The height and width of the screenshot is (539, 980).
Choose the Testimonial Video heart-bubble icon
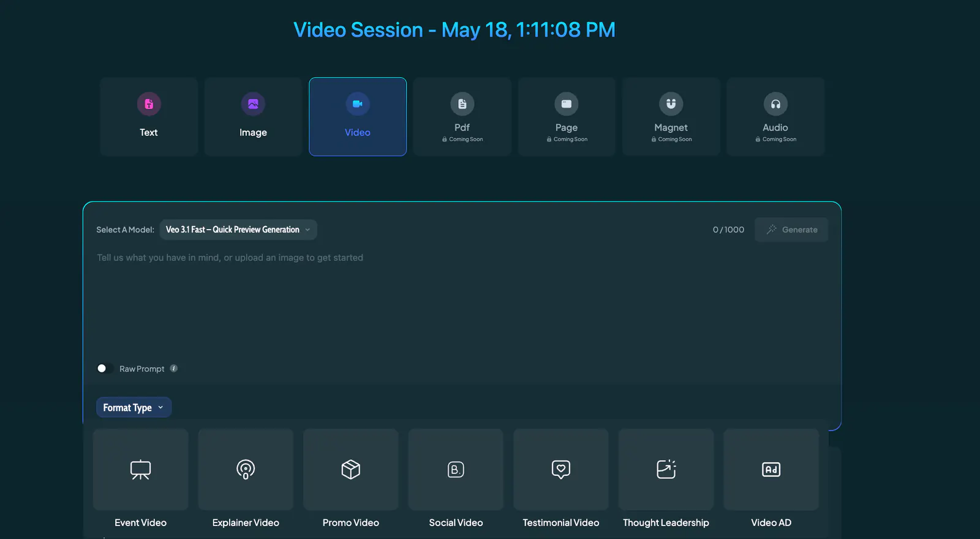coord(561,470)
